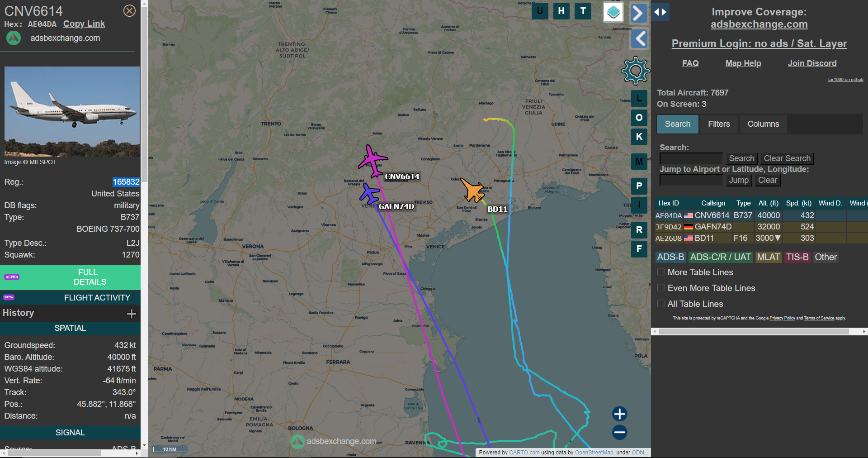
Task: Expand the History section plus icon
Action: coord(131,314)
